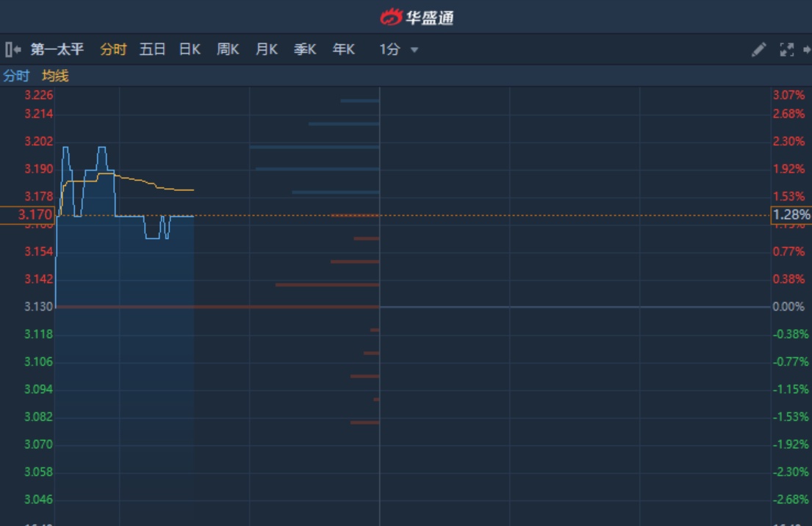Open the 周K chart tab
The width and height of the screenshot is (812, 526).
228,50
